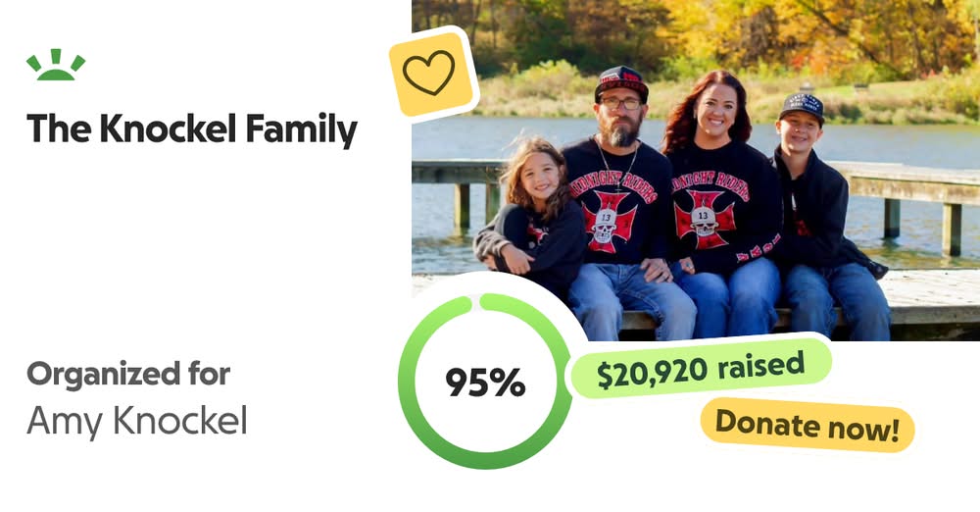Tap the heart icon on yellow square
This screenshot has height=512, width=980.
(x=429, y=73)
